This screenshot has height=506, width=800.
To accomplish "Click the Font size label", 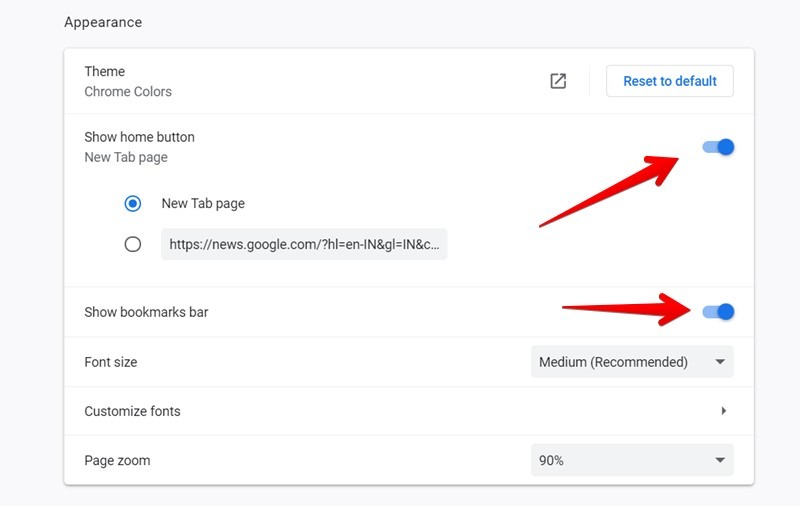I will 111,362.
